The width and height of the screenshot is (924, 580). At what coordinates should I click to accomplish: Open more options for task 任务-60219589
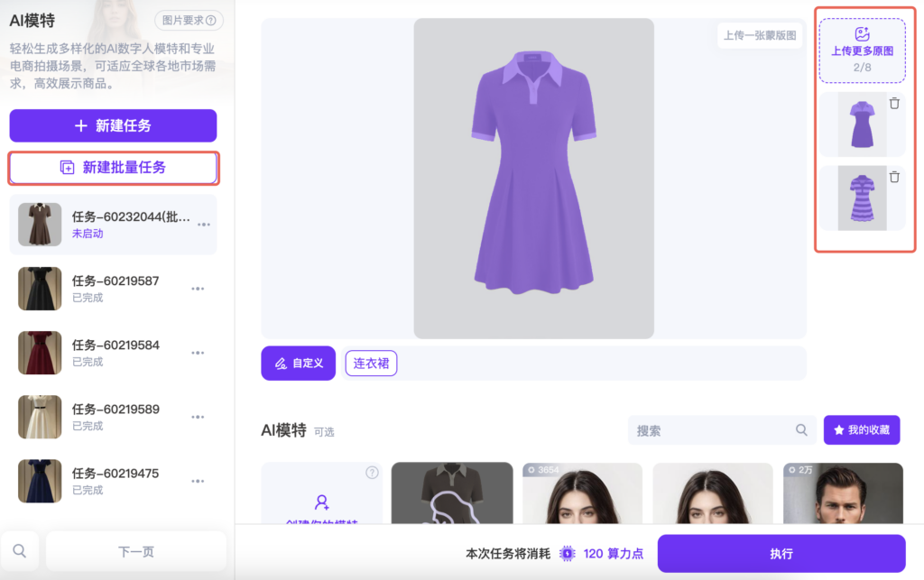coord(198,417)
